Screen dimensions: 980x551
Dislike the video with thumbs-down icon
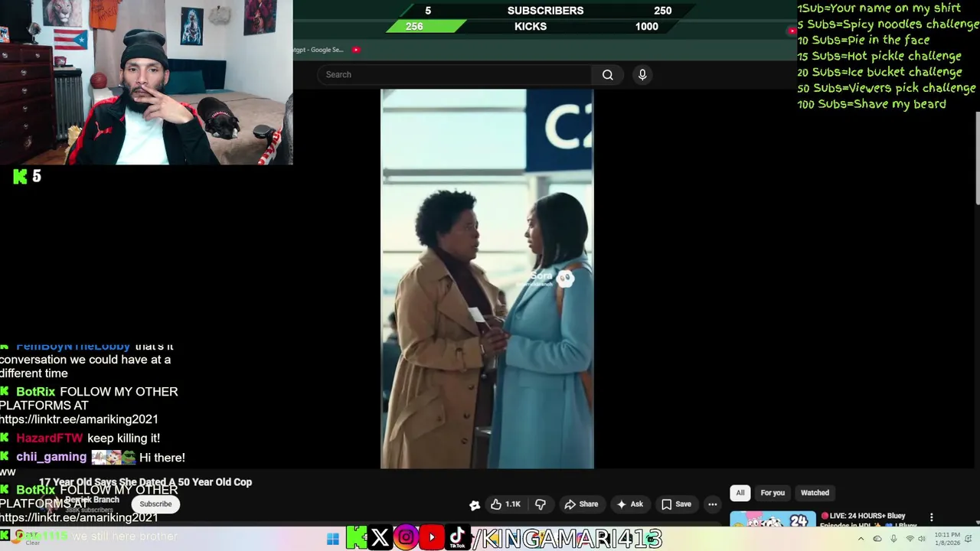pos(541,504)
